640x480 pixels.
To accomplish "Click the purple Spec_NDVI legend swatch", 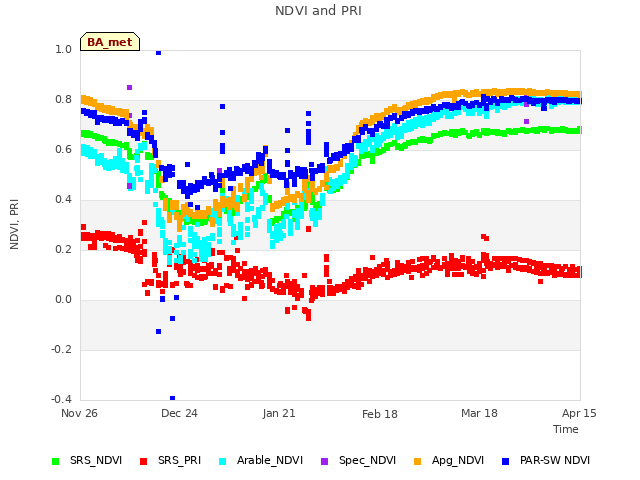I will [324, 461].
